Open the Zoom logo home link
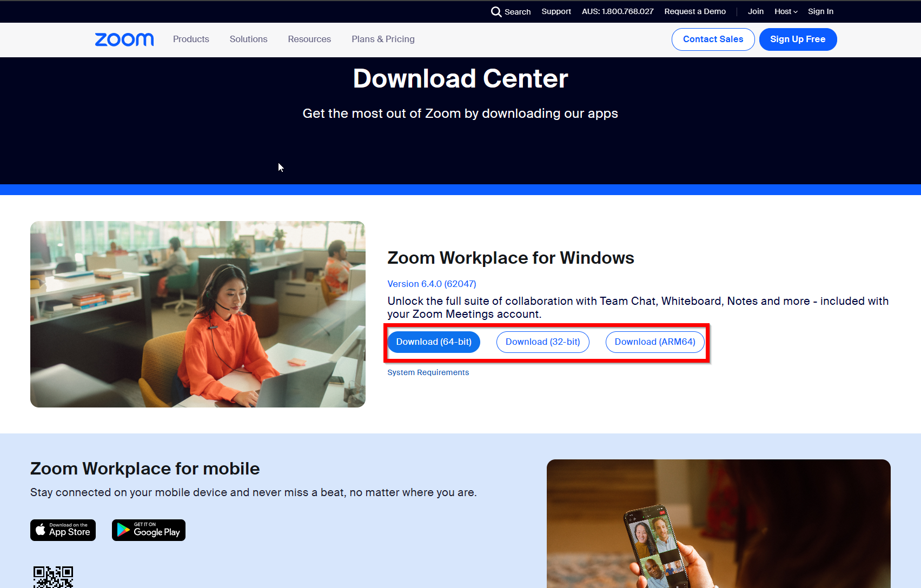Screen dimensions: 921x588 (124, 39)
